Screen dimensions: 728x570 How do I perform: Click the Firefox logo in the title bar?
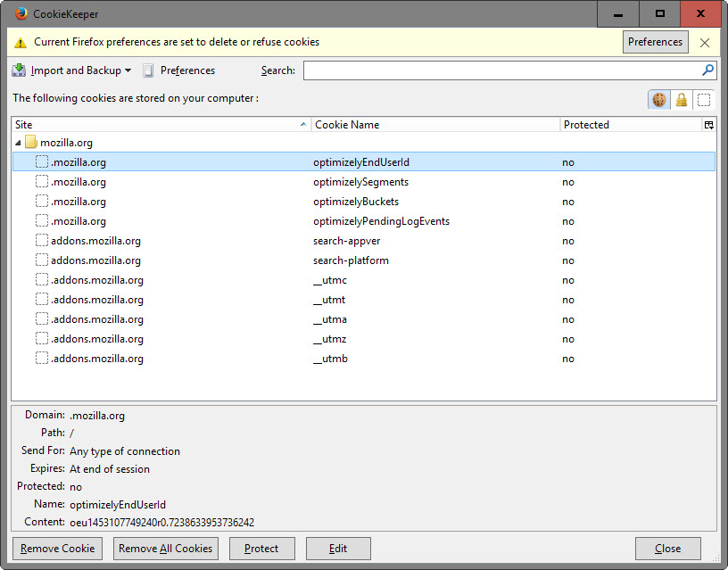point(21,14)
